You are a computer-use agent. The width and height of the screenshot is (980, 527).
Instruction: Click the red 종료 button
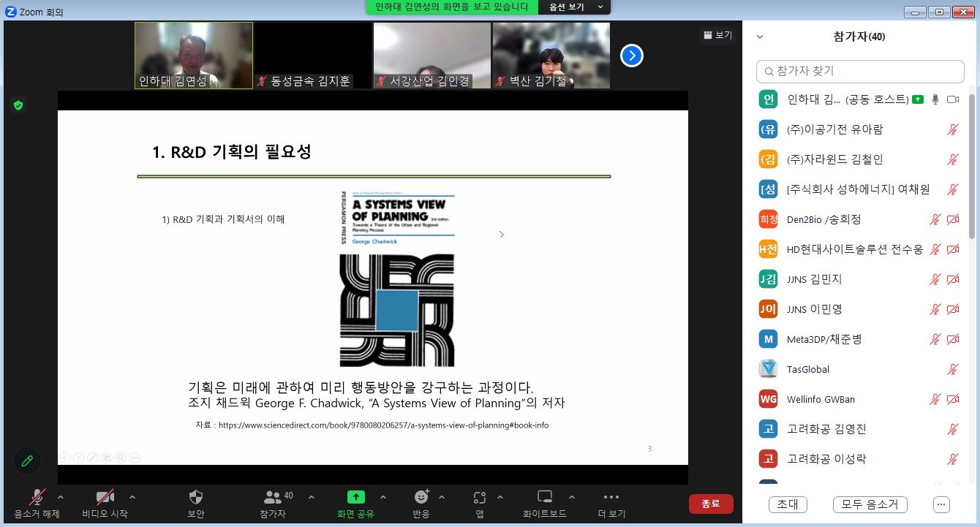point(711,504)
